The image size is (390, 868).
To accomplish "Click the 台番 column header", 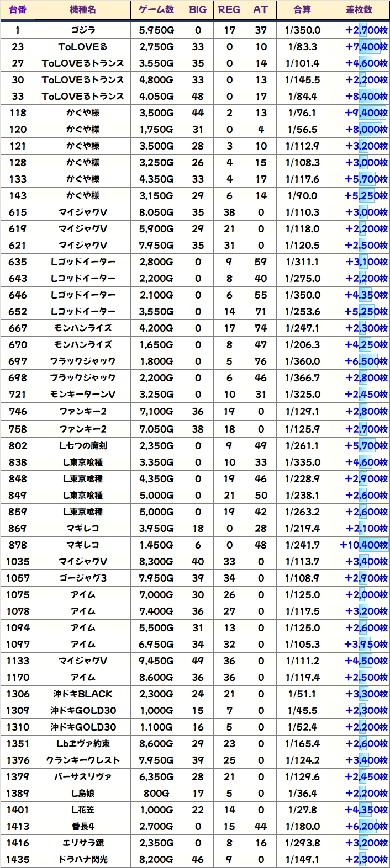I will coord(18,10).
